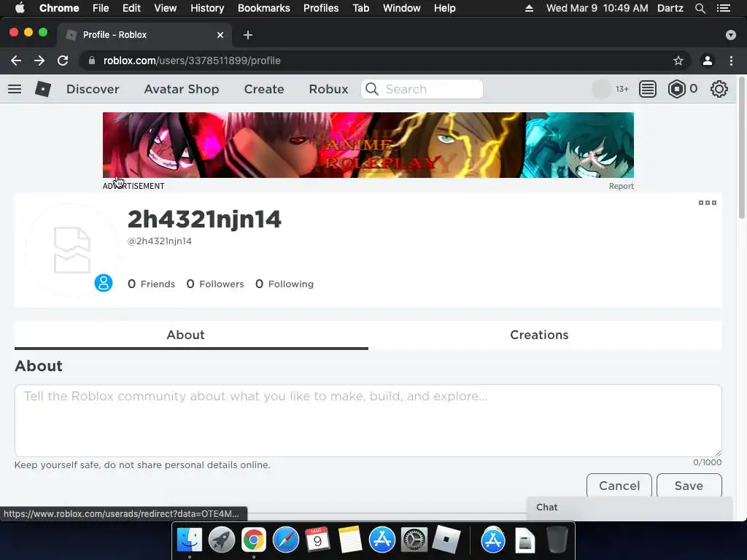Click into the About description text box
This screenshot has width=747, height=560.
pos(368,421)
